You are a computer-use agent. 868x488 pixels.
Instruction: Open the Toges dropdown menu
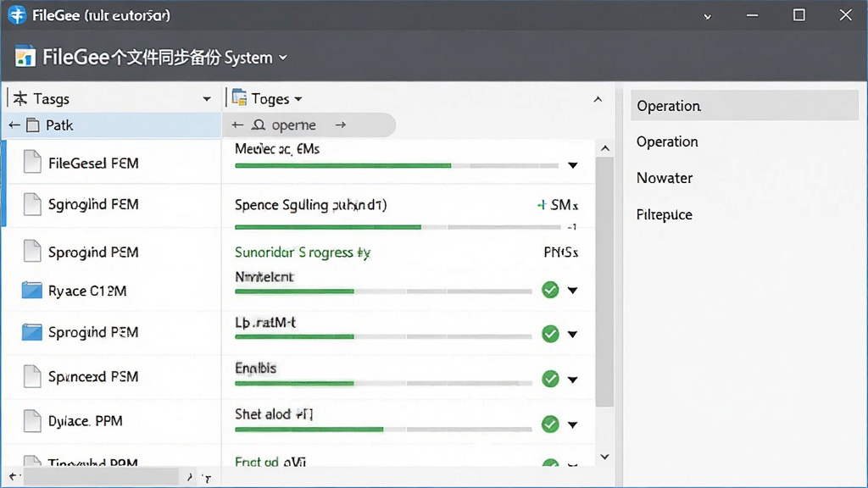(x=298, y=99)
